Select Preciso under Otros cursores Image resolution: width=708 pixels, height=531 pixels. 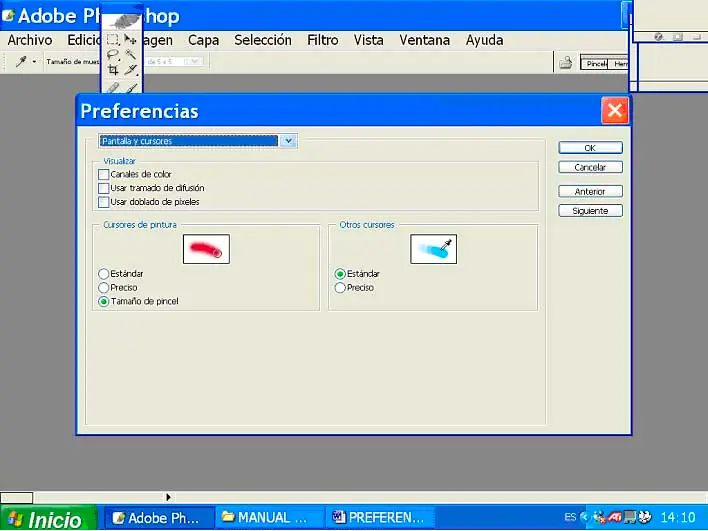(340, 288)
